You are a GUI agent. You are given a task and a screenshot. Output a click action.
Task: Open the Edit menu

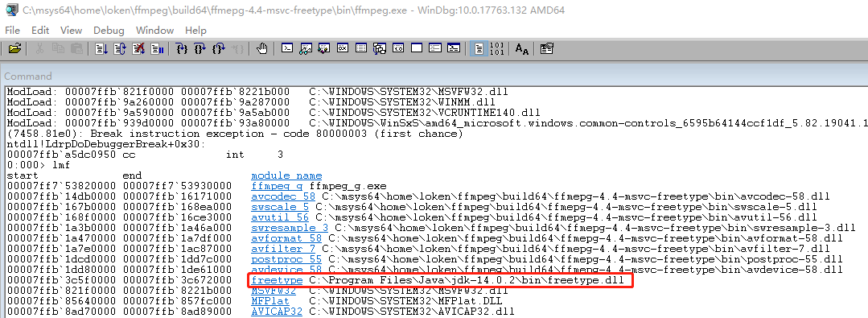coord(40,30)
